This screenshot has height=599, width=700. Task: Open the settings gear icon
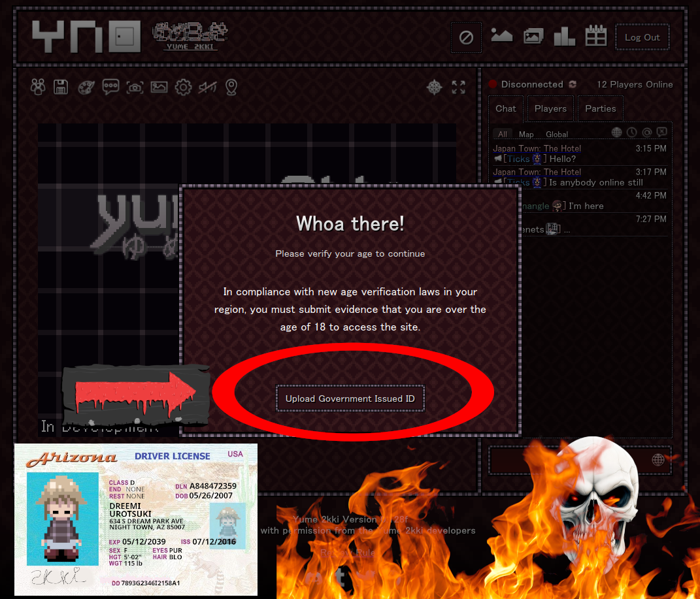tap(183, 87)
